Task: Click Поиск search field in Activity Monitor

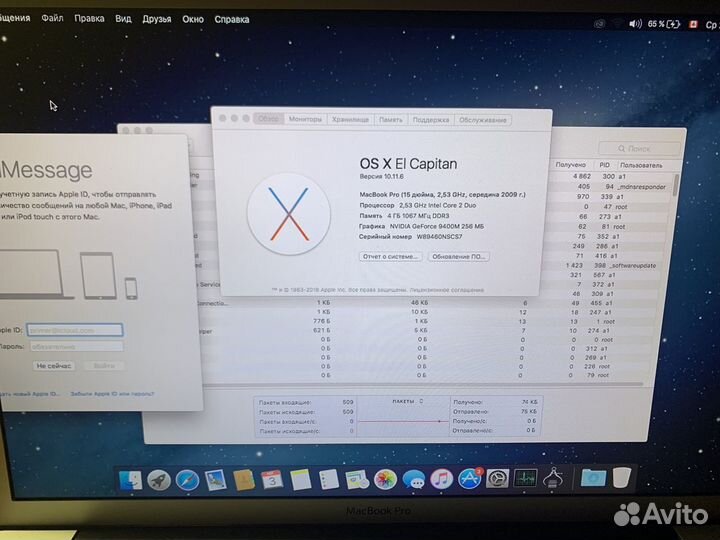Action: tap(639, 148)
